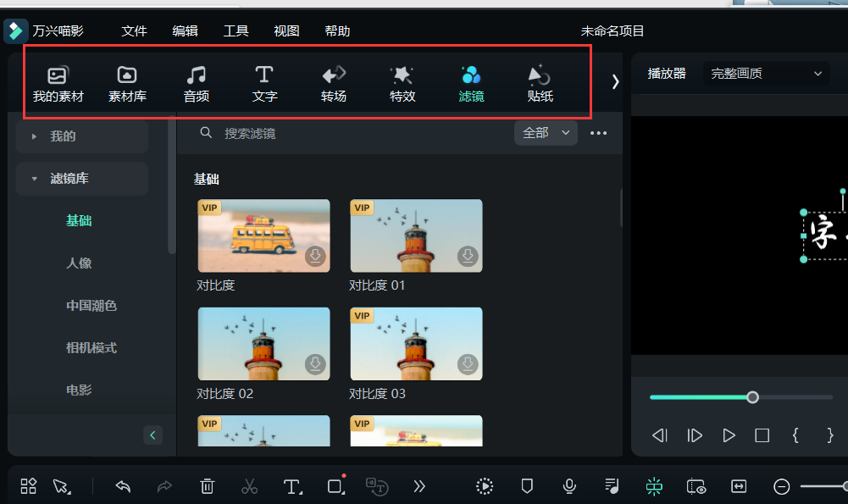Open the 编辑 menu

tap(185, 30)
